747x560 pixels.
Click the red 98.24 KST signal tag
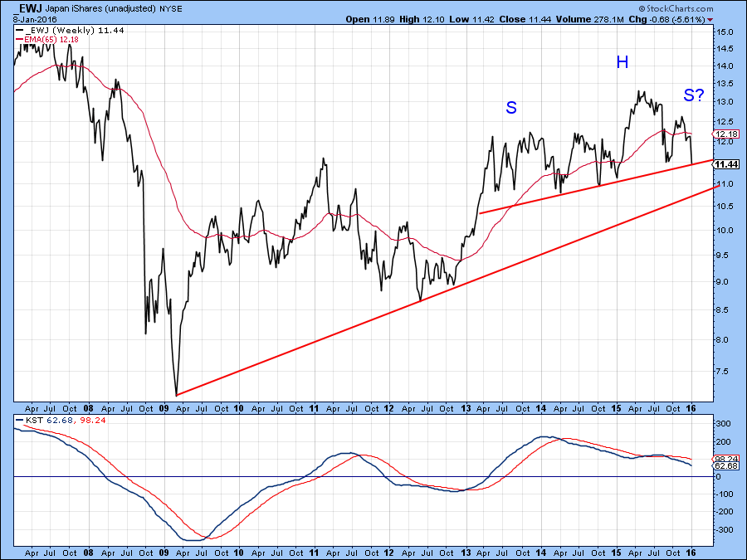pos(725,459)
